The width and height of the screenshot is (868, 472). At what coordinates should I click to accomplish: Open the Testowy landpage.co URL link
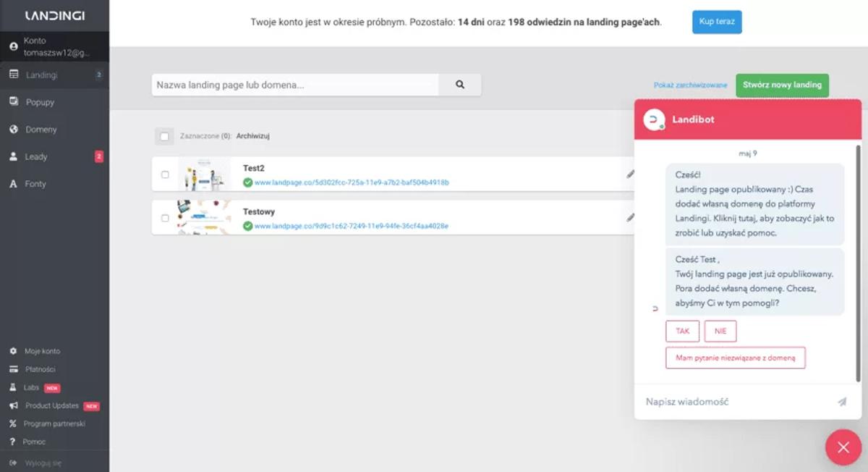tap(352, 226)
